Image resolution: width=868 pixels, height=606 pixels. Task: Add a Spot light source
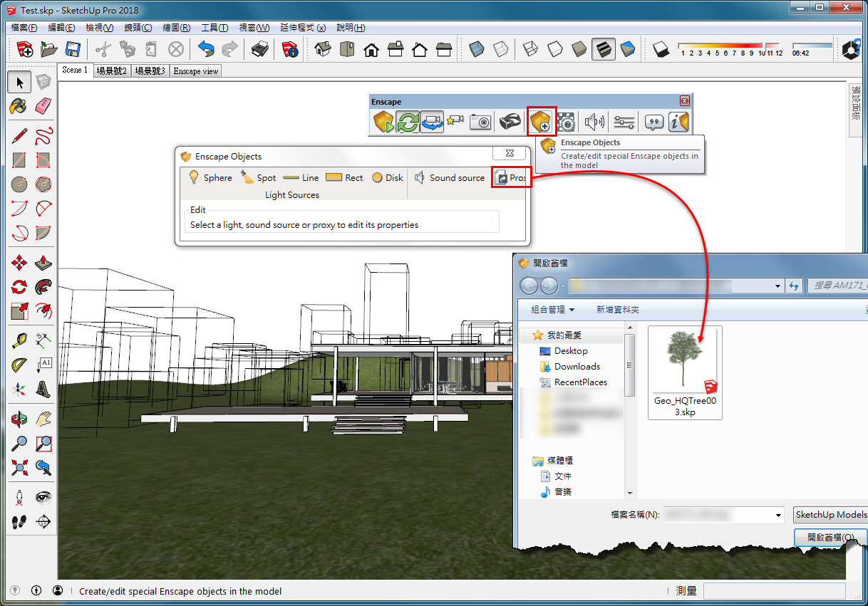tap(259, 177)
